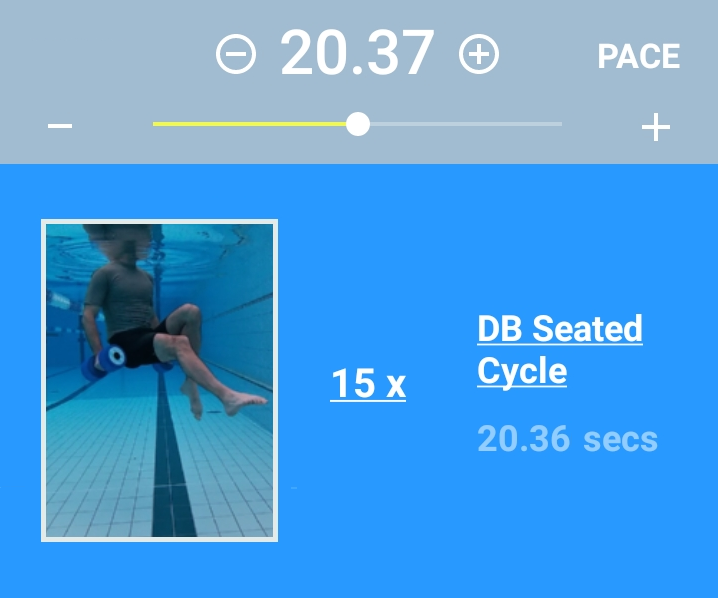718x598 pixels.
Task: Click "DB Seated" on the title's first line
Action: [559, 328]
